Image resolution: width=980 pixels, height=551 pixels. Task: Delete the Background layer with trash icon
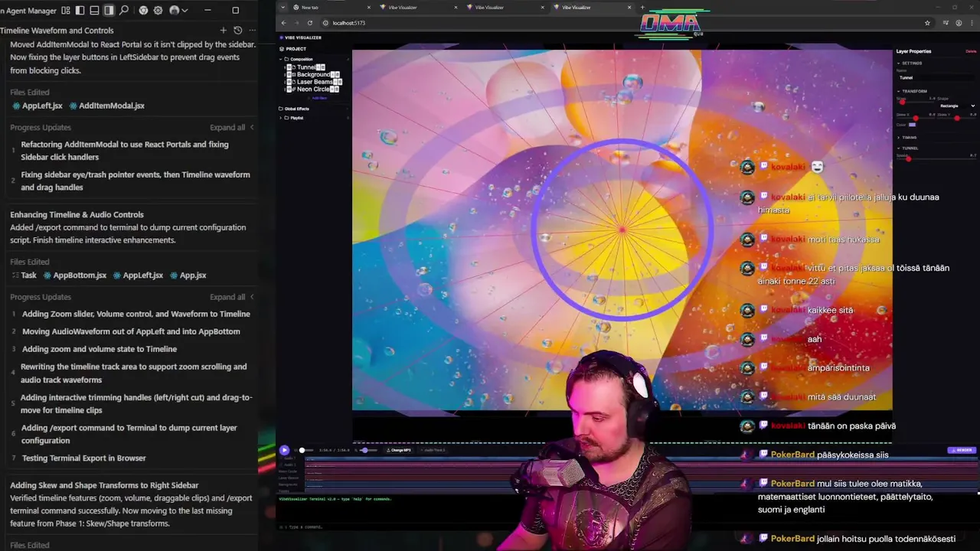[337, 74]
